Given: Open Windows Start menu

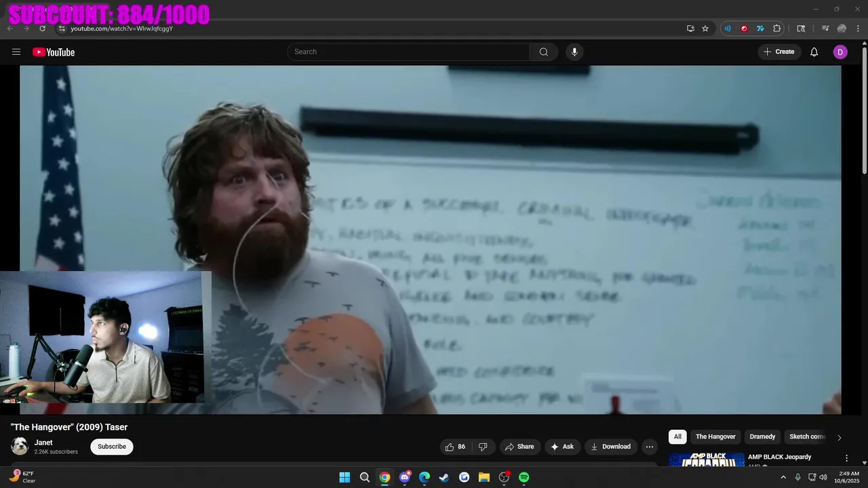Looking at the screenshot, I should coord(344,477).
